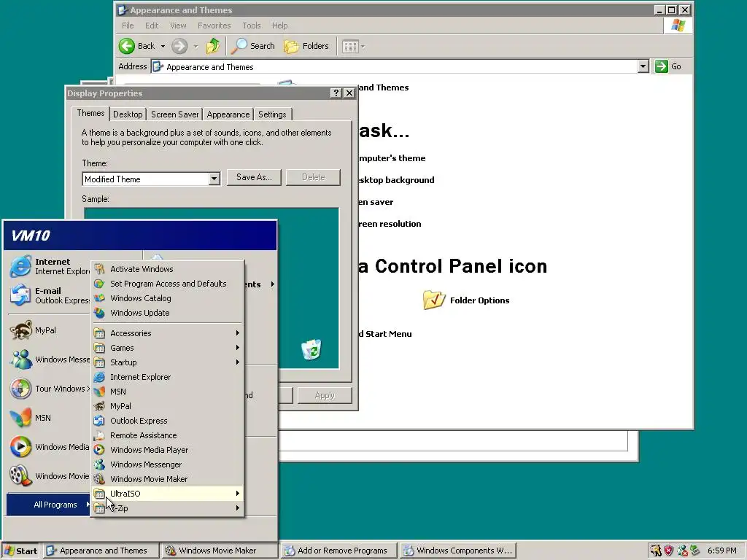This screenshot has height=560, width=747.
Task: Expand the Startup submenu
Action: [168, 362]
